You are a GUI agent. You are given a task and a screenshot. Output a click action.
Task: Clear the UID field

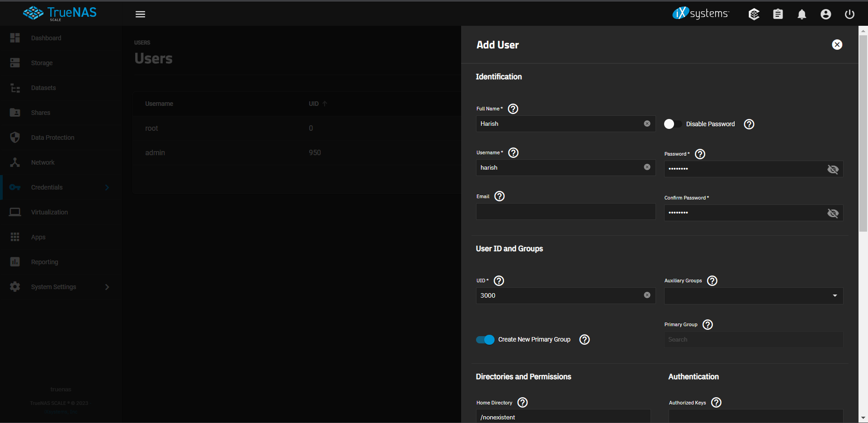click(647, 295)
